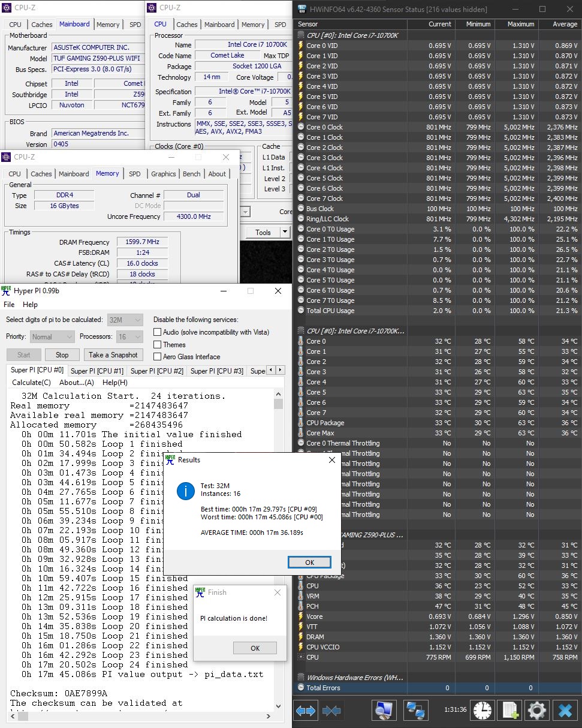The width and height of the screenshot is (582, 728).
Task: Click fan icon beside CPU RPM row
Action: point(301,657)
